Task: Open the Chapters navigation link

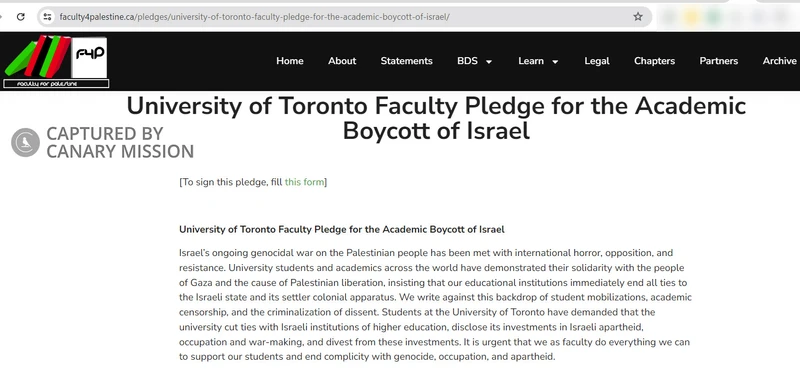Action: tap(654, 61)
